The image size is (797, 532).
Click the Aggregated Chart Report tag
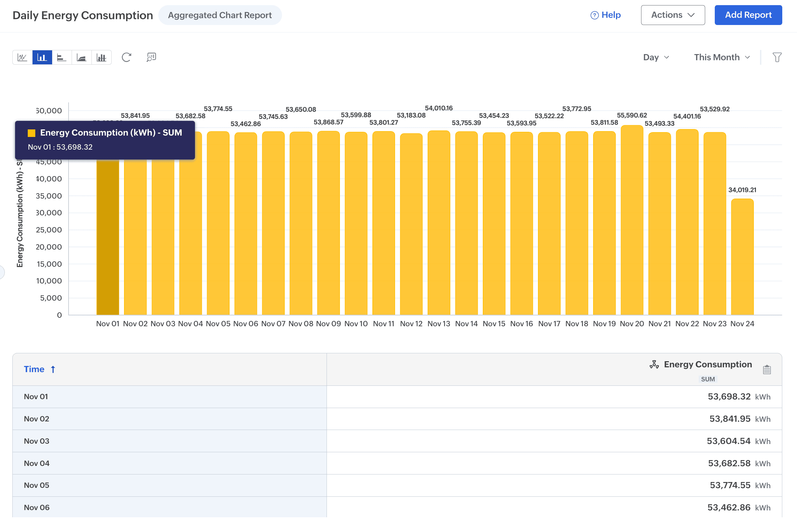220,15
